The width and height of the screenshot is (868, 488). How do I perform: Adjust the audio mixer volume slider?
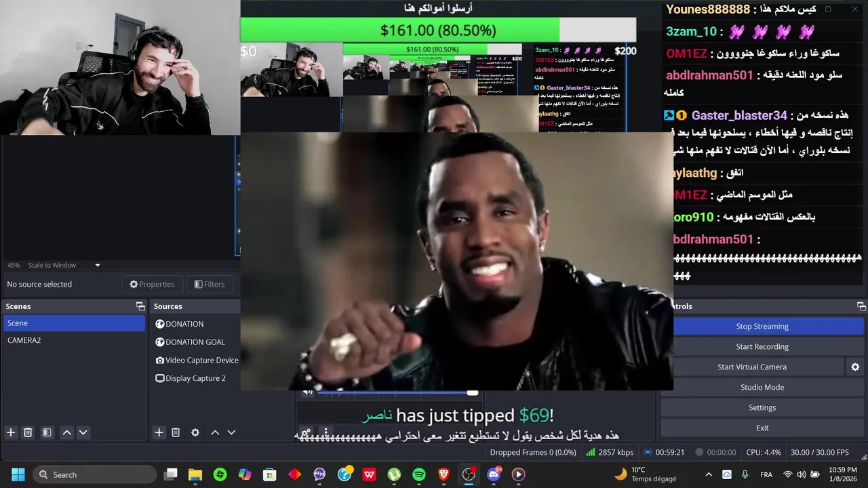[x=397, y=392]
